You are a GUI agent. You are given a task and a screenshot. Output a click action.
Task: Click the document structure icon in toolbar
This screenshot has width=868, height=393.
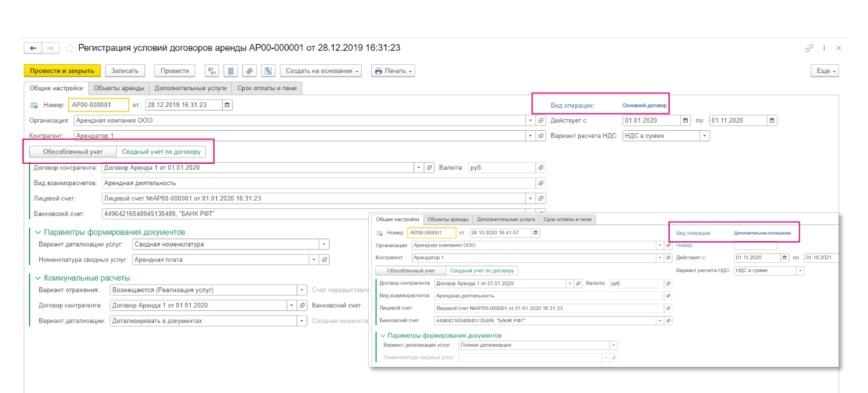(268, 71)
